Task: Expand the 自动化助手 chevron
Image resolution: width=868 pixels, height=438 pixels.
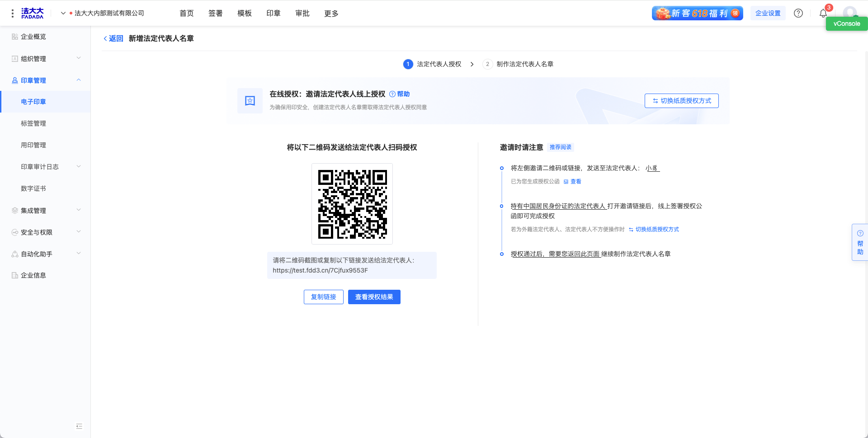Action: click(79, 254)
